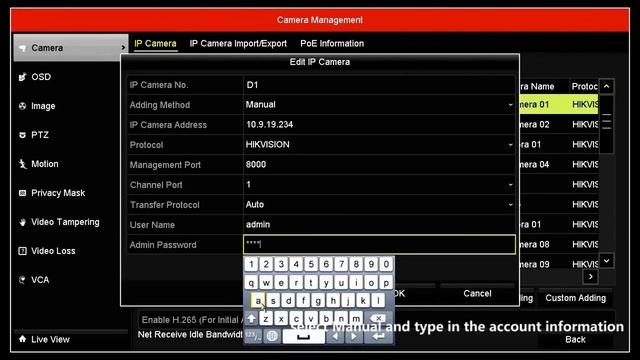Select Motion in sidebar menu
Image resolution: width=640 pixels, height=360 pixels.
tap(45, 164)
